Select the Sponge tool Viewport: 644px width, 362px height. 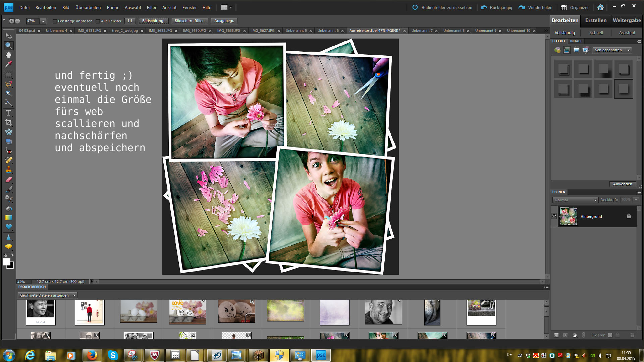(x=9, y=246)
